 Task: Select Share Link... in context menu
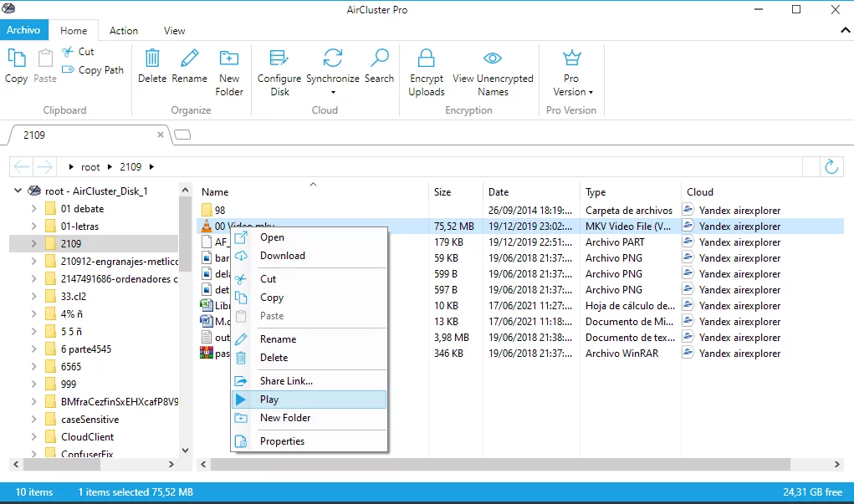(286, 381)
